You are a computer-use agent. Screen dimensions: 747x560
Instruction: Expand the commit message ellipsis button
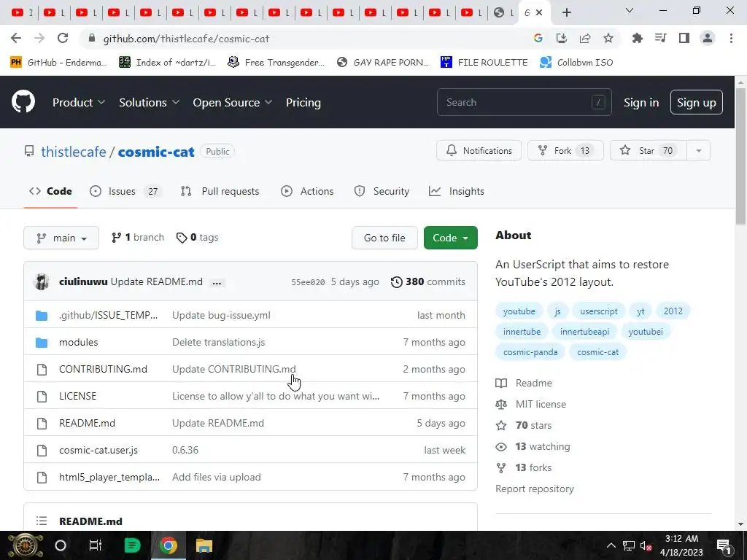tap(217, 282)
